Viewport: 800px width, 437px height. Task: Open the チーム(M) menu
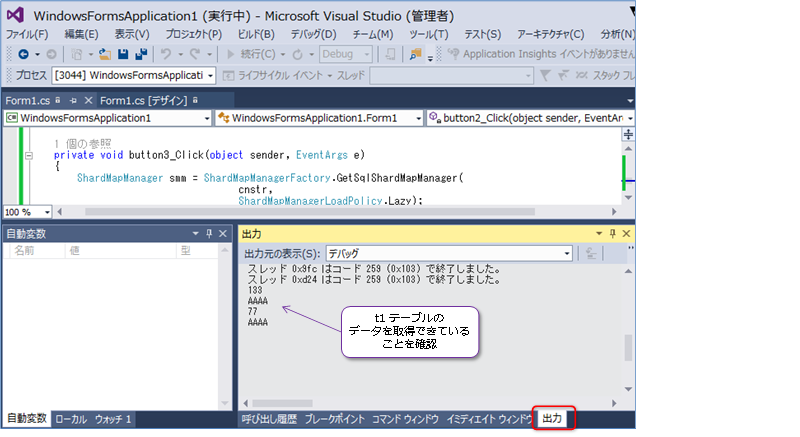click(373, 34)
